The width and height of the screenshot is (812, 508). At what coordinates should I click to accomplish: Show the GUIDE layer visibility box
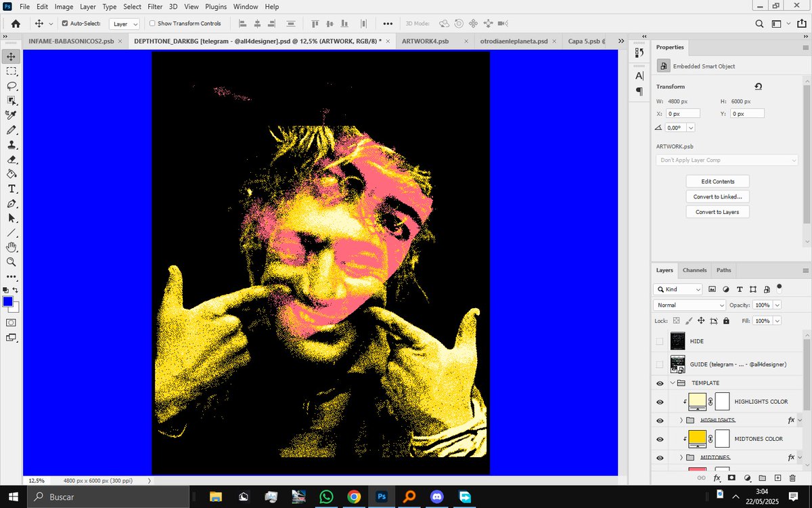[x=660, y=364]
